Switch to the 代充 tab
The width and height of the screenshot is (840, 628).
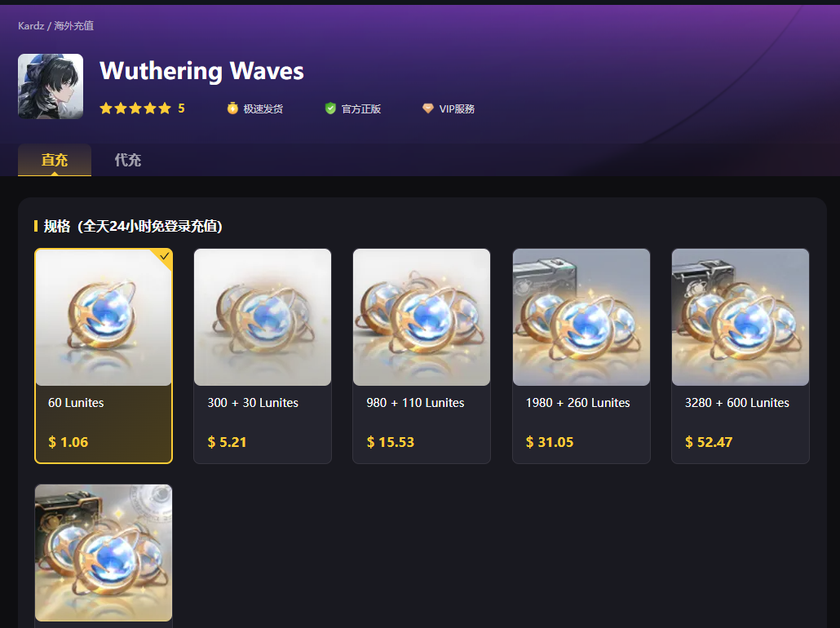(x=127, y=160)
